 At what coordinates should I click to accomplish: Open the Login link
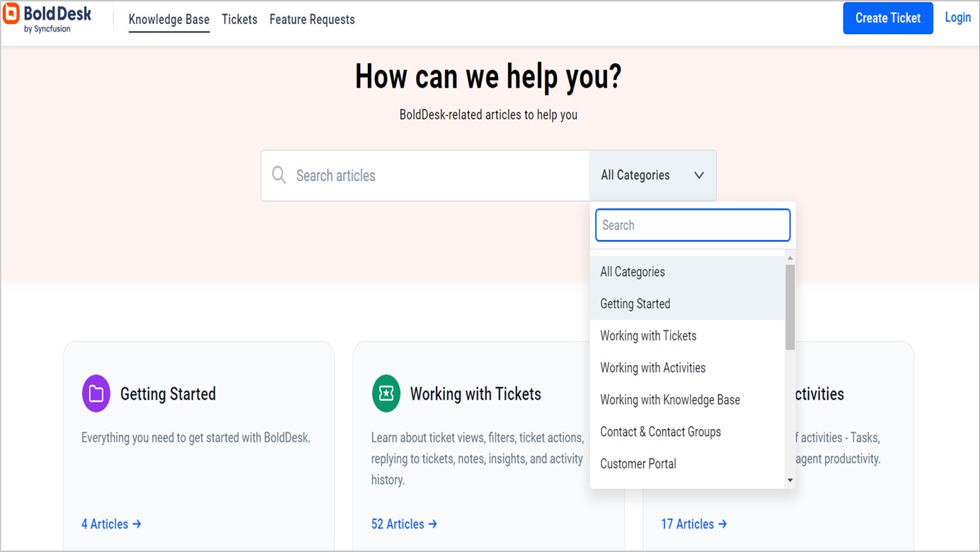tap(957, 18)
